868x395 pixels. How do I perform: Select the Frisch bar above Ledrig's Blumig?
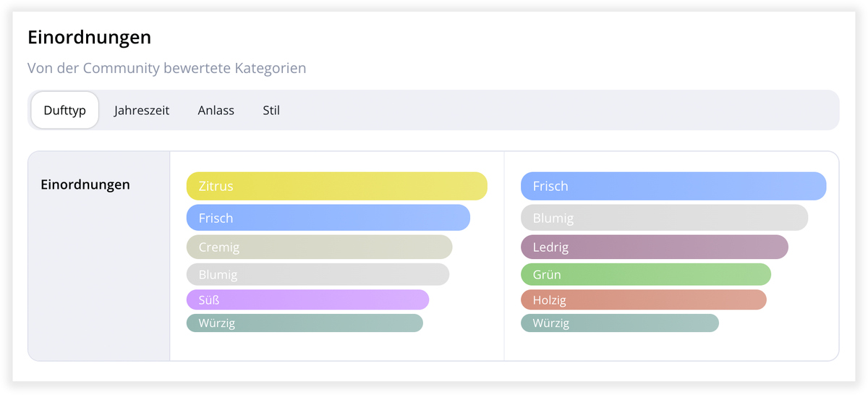(673, 186)
